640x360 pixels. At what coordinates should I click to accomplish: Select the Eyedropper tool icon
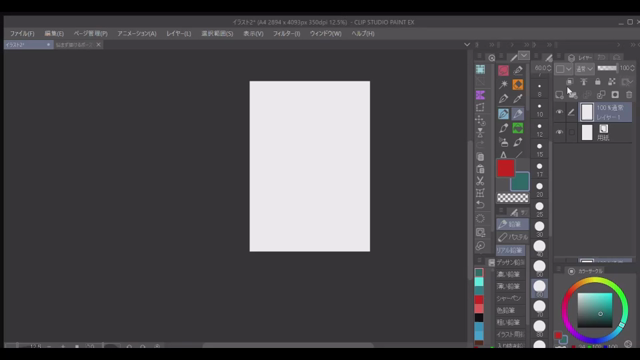[x=518, y=99]
